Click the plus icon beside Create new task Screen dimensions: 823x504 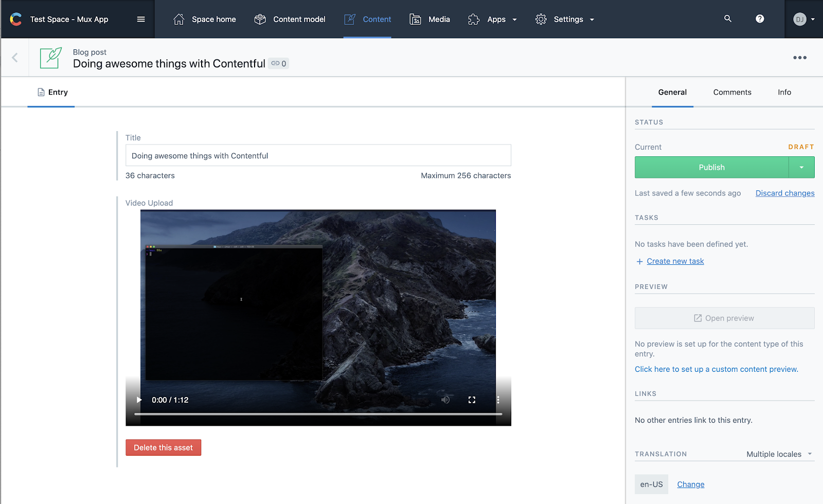click(x=639, y=261)
